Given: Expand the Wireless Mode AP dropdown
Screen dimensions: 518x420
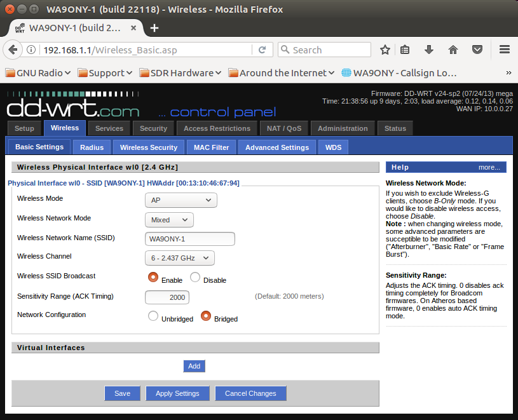Looking at the screenshot, I should [x=181, y=200].
